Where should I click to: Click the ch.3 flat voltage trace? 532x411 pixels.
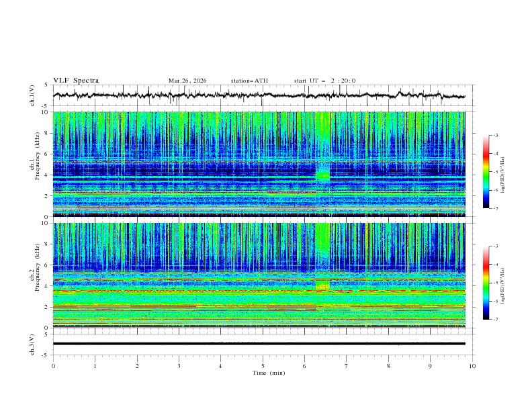(259, 344)
